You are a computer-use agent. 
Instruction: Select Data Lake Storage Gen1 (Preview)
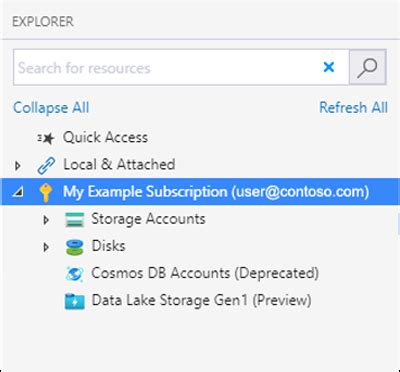pos(201,301)
